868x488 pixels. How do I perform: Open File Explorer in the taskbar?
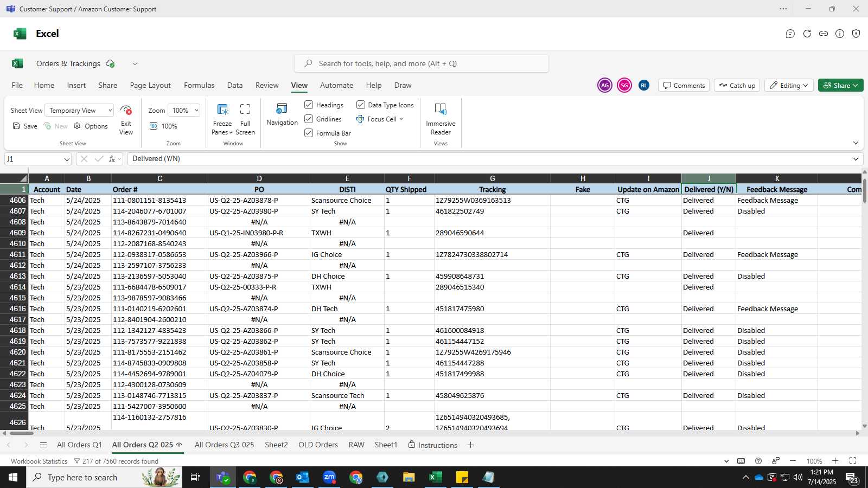(409, 477)
